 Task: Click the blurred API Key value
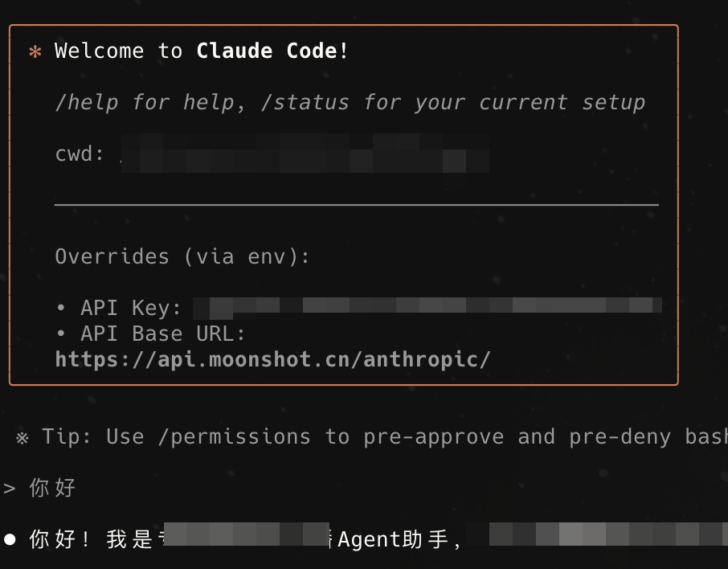pos(427,306)
